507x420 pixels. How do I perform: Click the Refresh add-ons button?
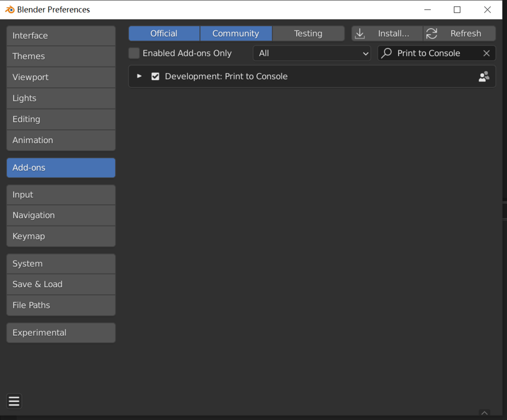click(x=460, y=33)
